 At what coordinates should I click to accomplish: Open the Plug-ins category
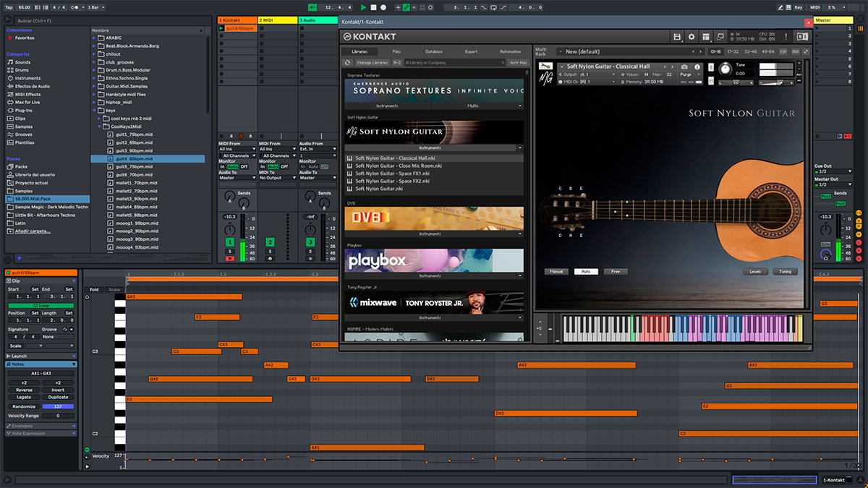tap(22, 111)
